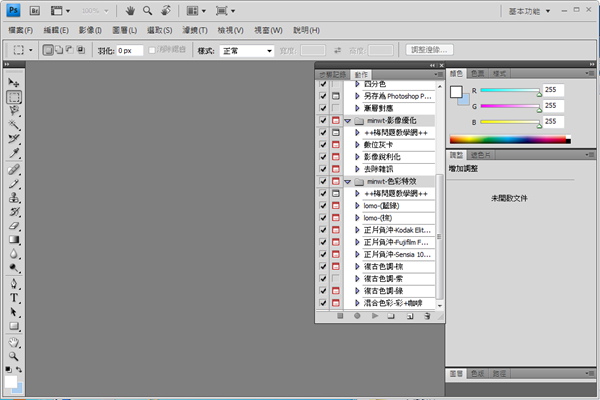
Task: Select the Type tool in toolbox
Action: [14, 297]
